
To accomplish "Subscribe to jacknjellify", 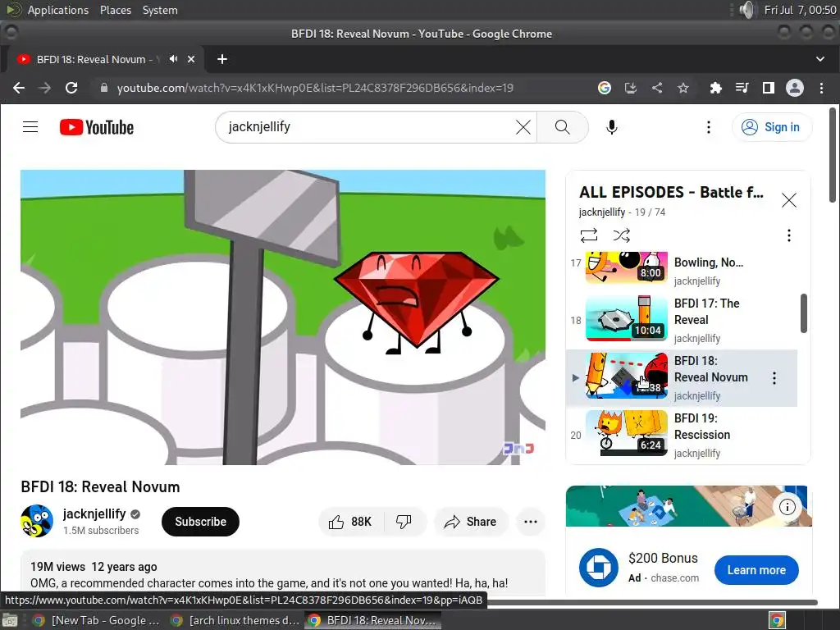I will click(x=200, y=522).
